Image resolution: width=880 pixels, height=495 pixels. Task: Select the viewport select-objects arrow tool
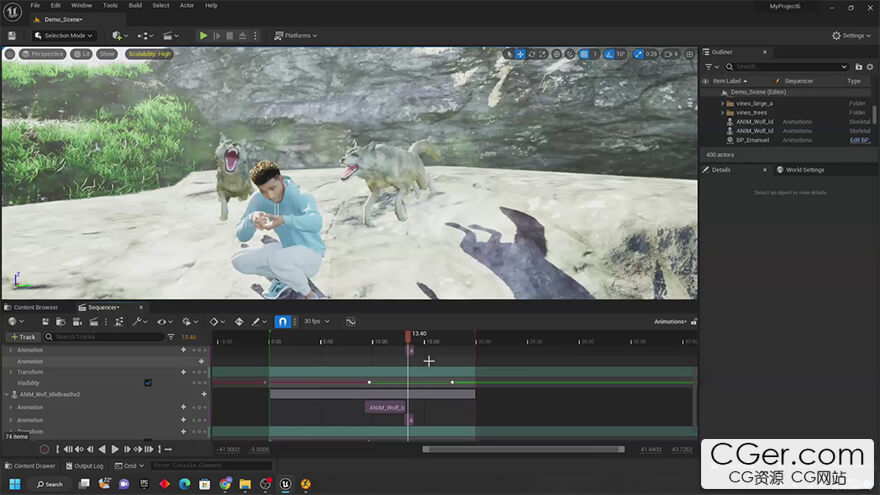point(509,54)
